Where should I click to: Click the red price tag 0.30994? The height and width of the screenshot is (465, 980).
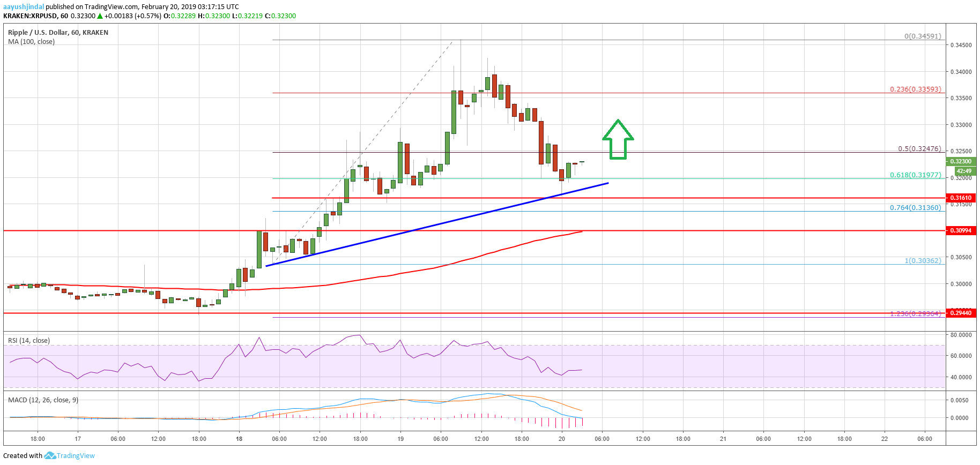click(x=961, y=230)
